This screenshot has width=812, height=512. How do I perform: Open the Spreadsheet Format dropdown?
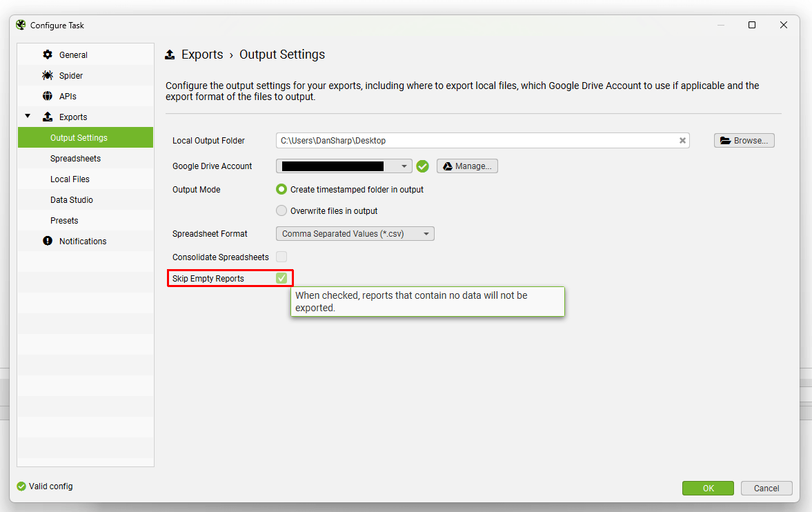pyautogui.click(x=355, y=234)
